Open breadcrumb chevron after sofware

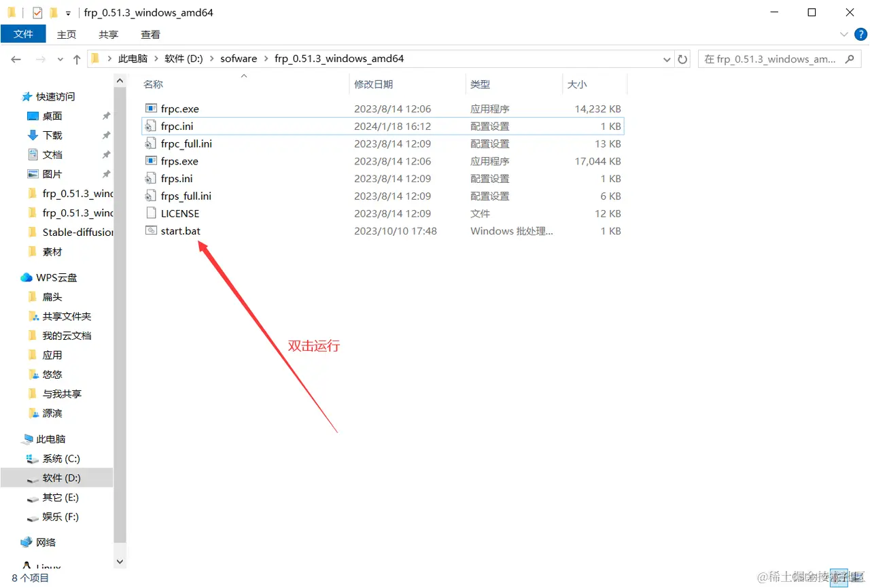click(x=266, y=59)
